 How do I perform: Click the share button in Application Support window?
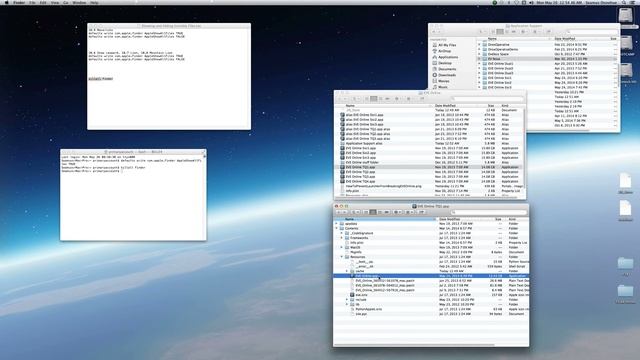click(548, 32)
